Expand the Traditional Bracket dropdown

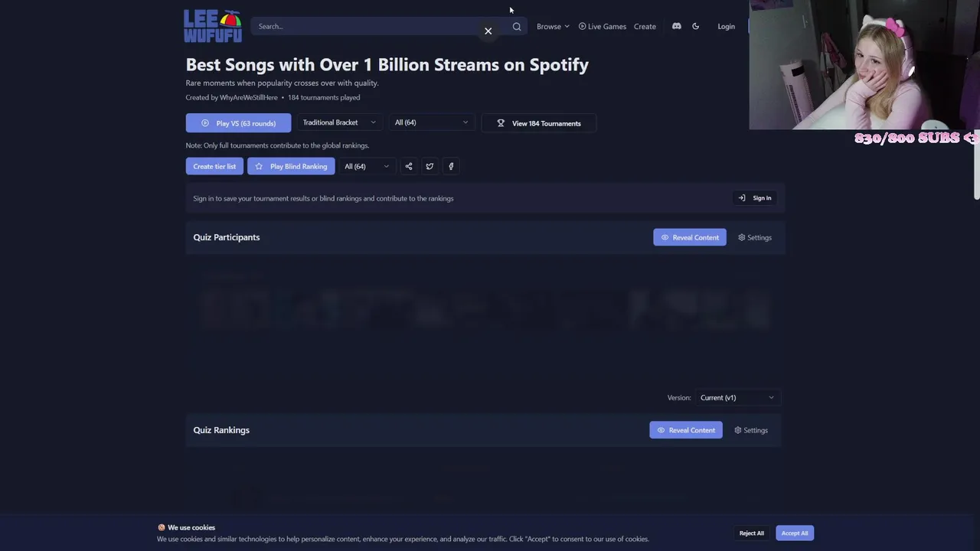tap(338, 122)
